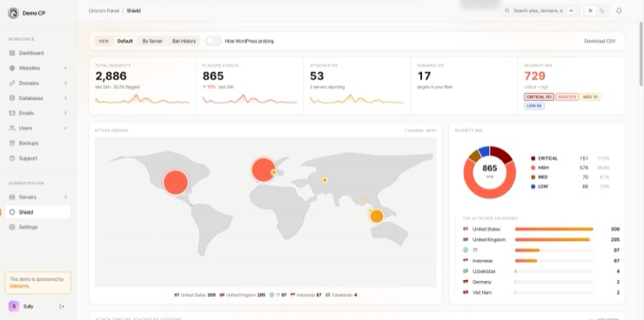This screenshot has width=644, height=320.
Task: Click the HIGH 578 severity badge
Action: [x=567, y=97]
